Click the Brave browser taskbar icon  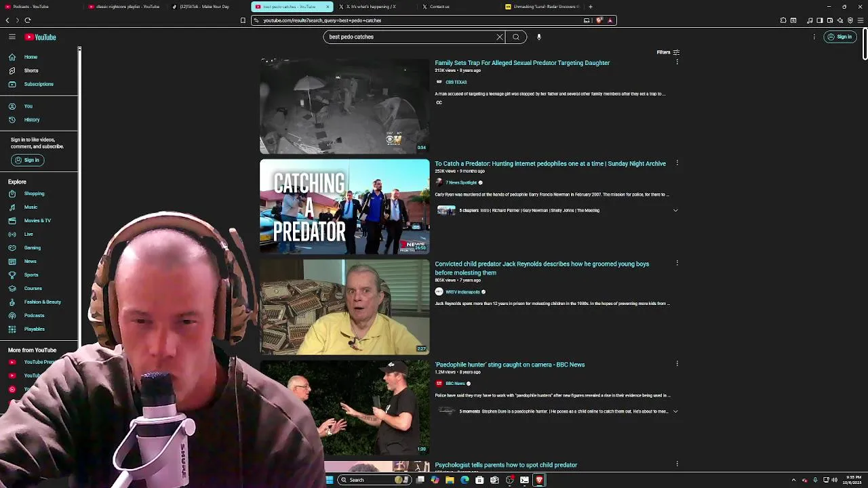[x=539, y=480]
